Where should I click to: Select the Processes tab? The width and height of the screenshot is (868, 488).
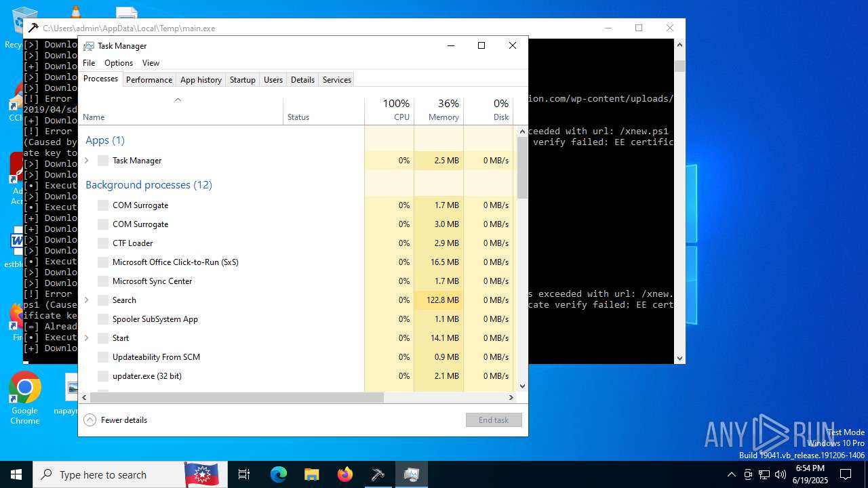point(100,79)
